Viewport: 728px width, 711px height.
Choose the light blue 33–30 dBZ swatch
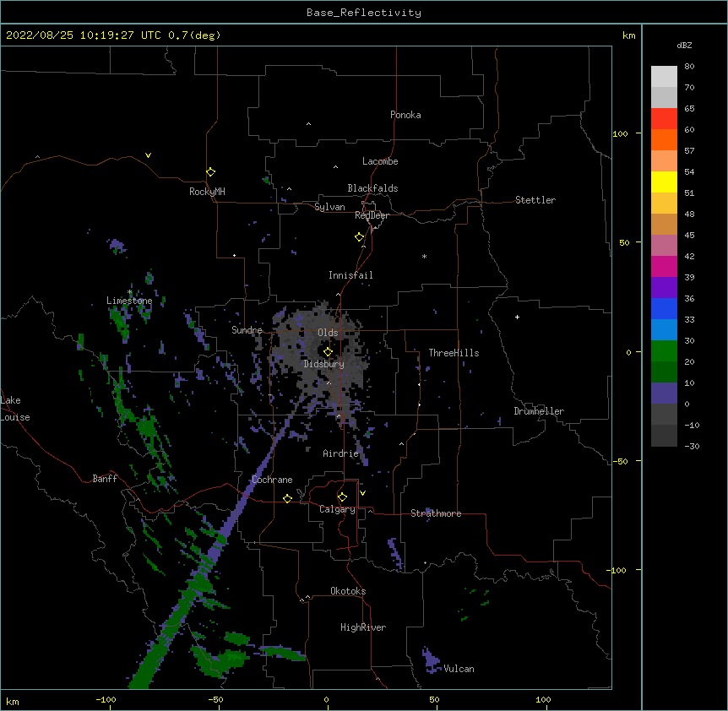coord(664,330)
